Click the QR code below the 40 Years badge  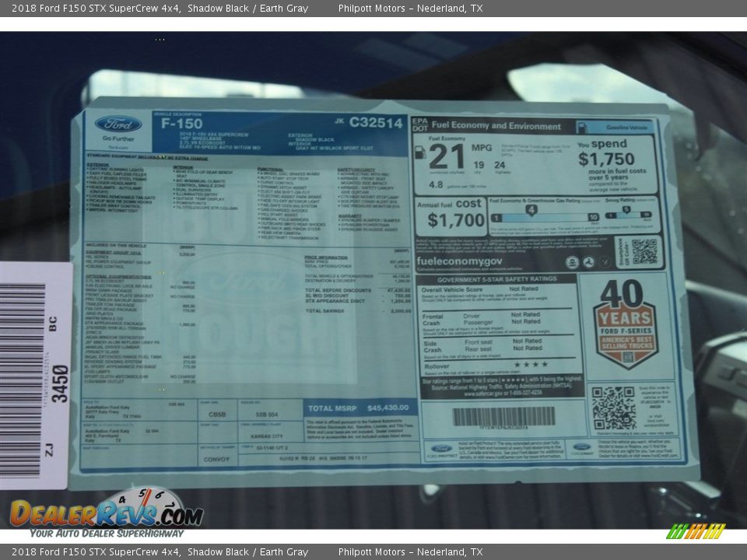click(614, 408)
